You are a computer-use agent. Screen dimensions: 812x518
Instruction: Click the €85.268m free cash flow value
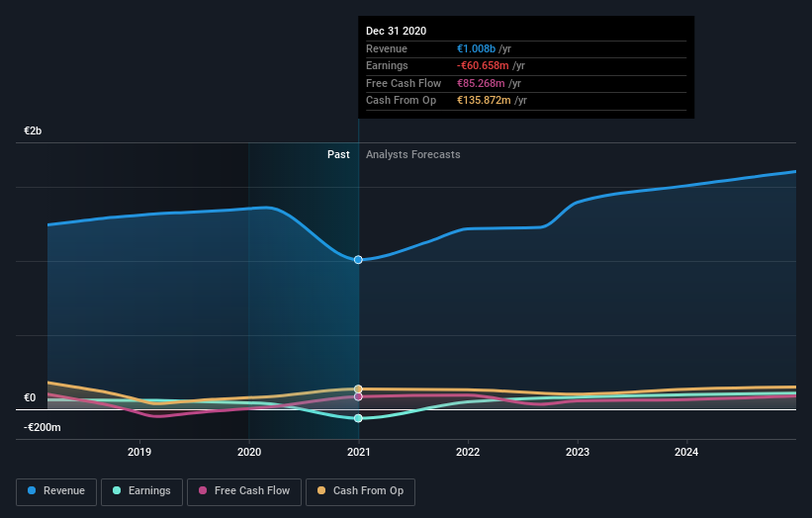[x=481, y=83]
